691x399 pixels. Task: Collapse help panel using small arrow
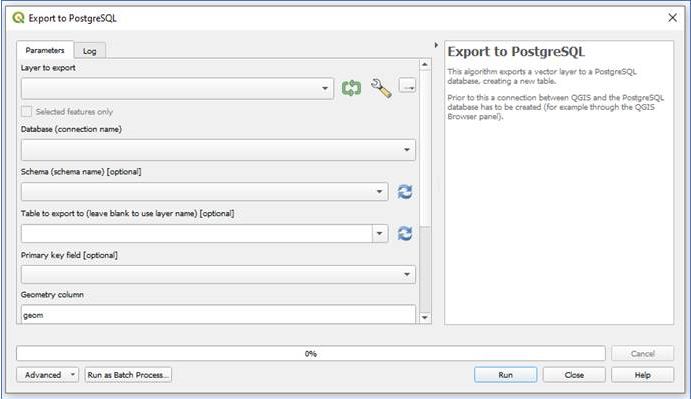pyautogui.click(x=436, y=45)
